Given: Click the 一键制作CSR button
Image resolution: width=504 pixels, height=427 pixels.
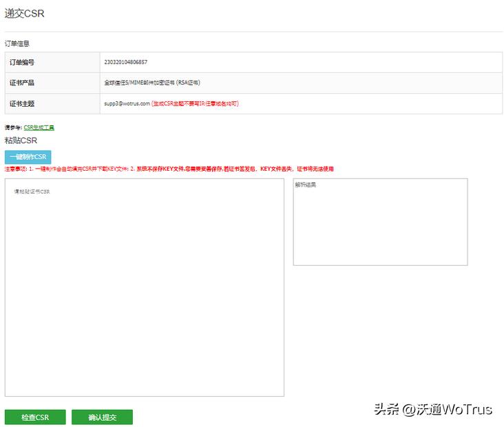Looking at the screenshot, I should click(28, 157).
